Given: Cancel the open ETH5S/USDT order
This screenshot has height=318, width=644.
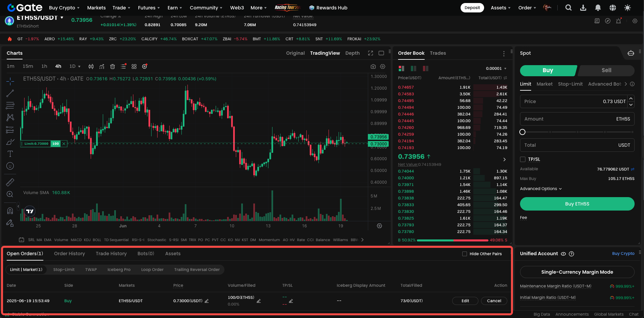Looking at the screenshot, I should pos(494,301).
